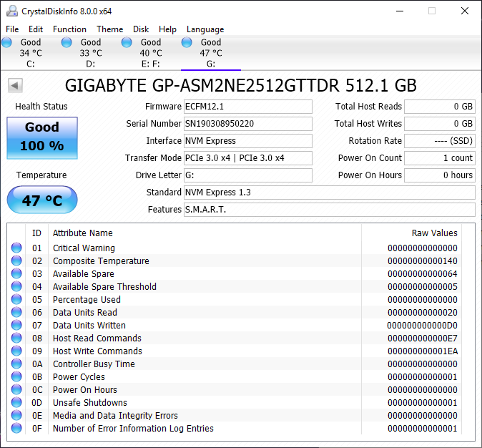
Task: Open the Help menu
Action: (167, 29)
